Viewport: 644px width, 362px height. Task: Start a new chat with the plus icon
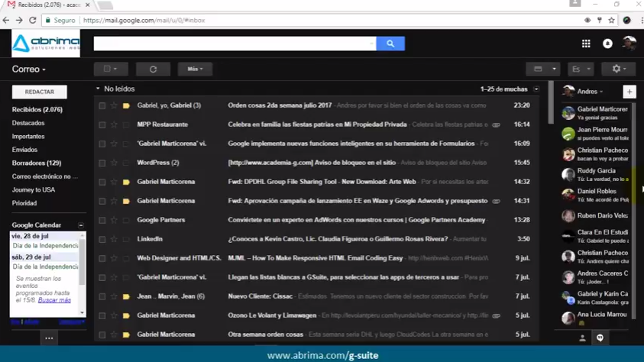[629, 92]
